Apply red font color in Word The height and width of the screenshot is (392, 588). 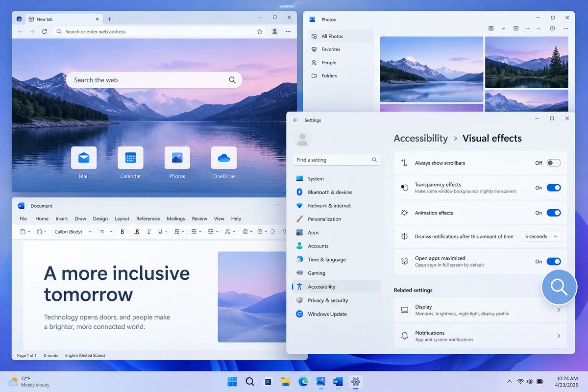pyautogui.click(x=137, y=232)
